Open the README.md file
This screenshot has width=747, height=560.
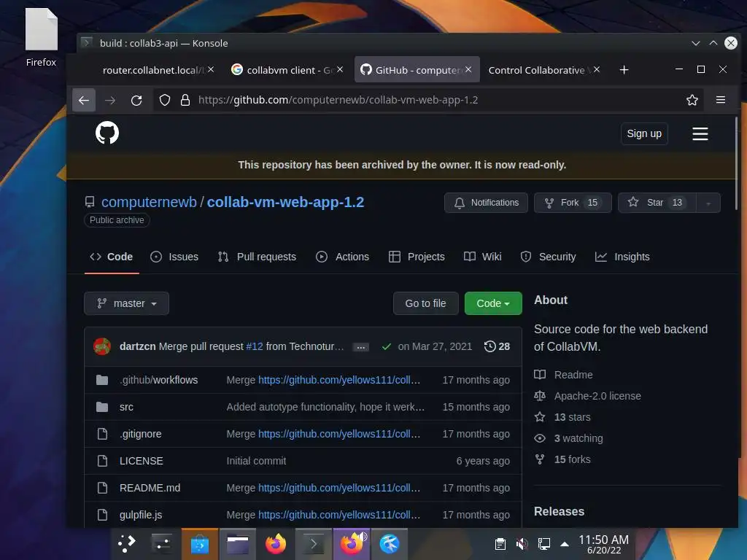150,488
